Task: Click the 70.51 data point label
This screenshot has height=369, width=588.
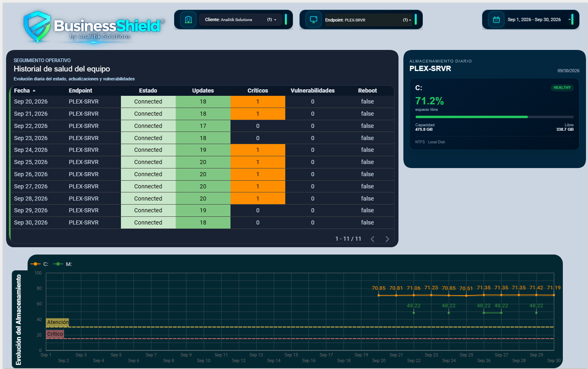Action: (466, 289)
